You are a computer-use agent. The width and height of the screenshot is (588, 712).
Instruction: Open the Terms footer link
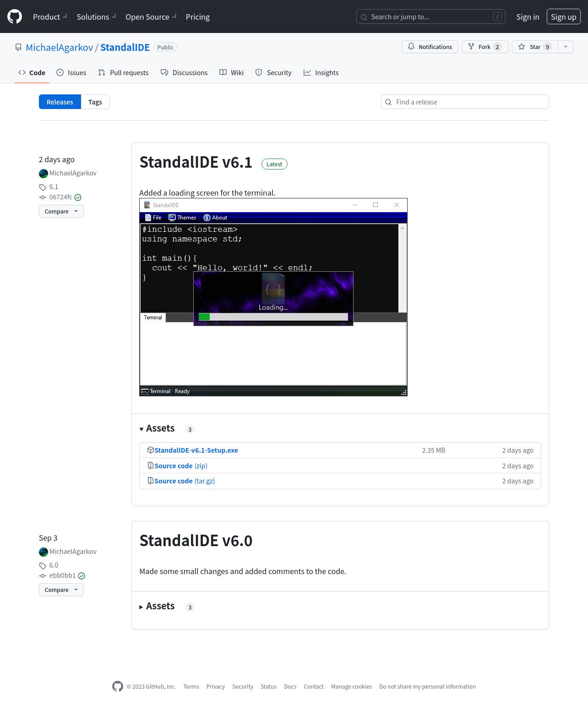click(191, 686)
